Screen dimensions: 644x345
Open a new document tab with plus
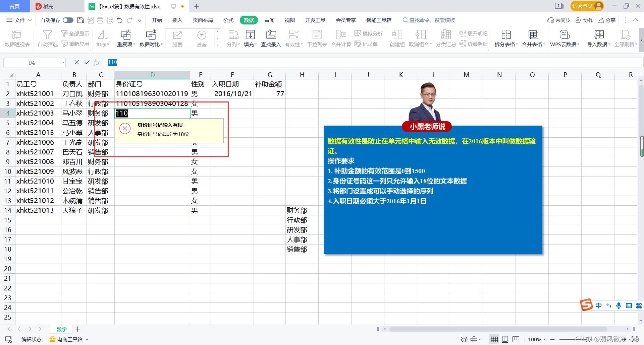197,6
